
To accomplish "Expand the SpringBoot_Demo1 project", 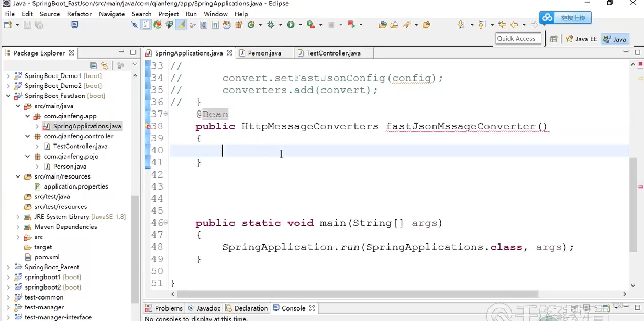I will 8,76.
